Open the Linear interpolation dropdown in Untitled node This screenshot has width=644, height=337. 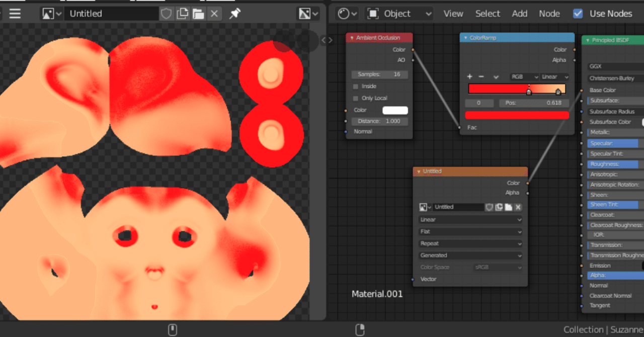click(470, 220)
